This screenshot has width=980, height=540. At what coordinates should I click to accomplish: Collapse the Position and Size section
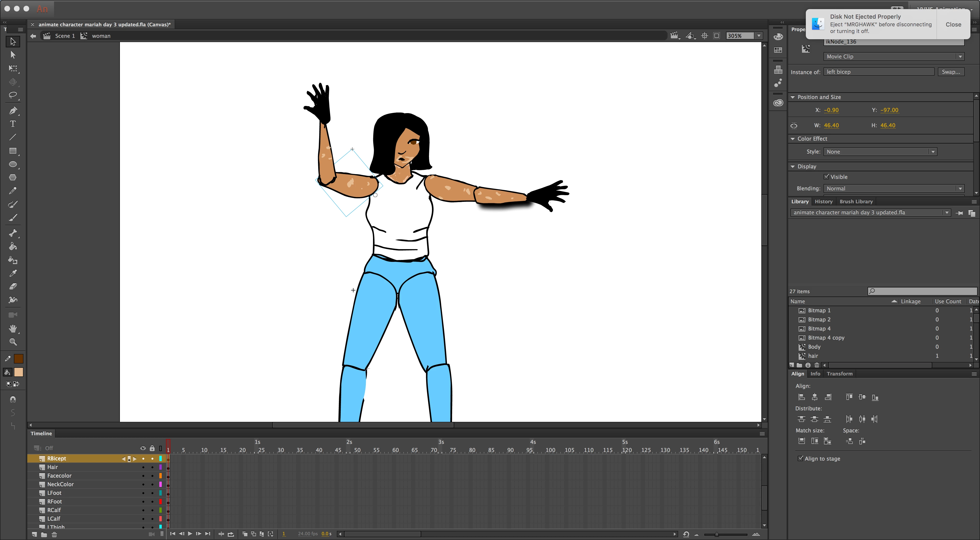pyautogui.click(x=793, y=97)
